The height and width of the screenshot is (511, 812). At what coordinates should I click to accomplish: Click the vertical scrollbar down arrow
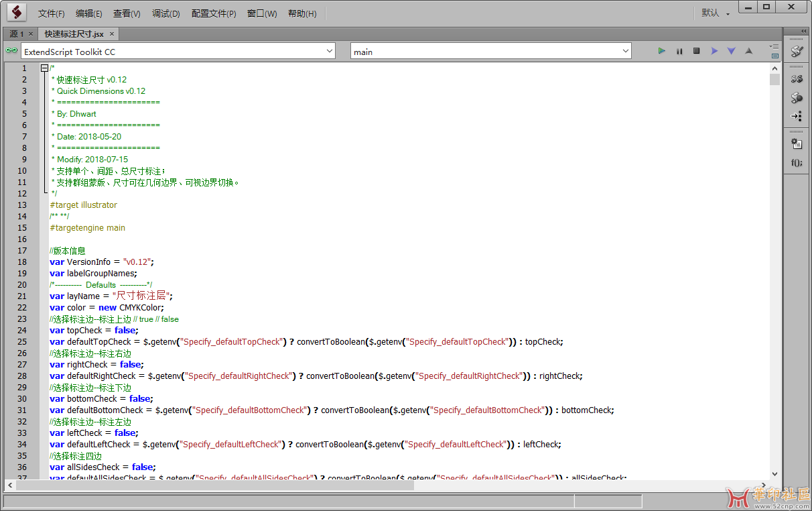click(774, 473)
